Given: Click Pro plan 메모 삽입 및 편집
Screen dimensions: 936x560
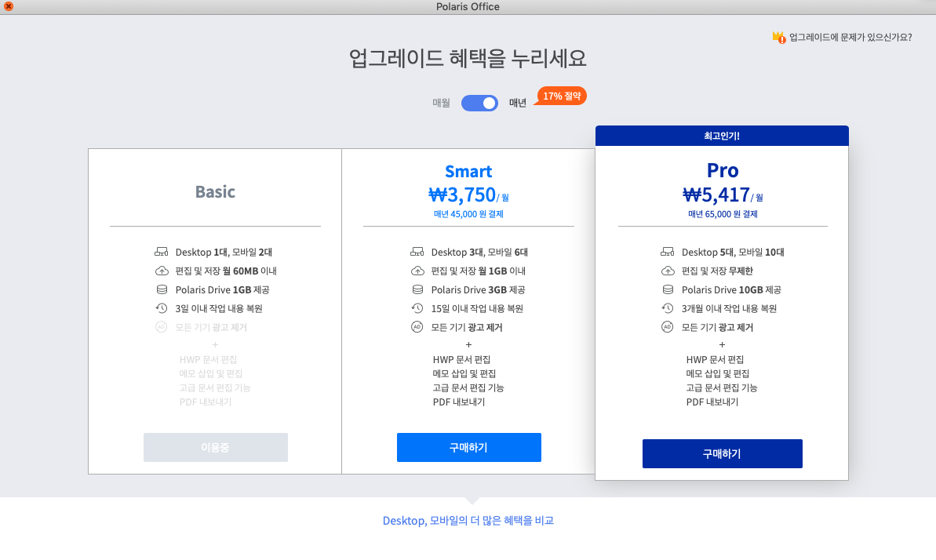Looking at the screenshot, I should point(718,373).
